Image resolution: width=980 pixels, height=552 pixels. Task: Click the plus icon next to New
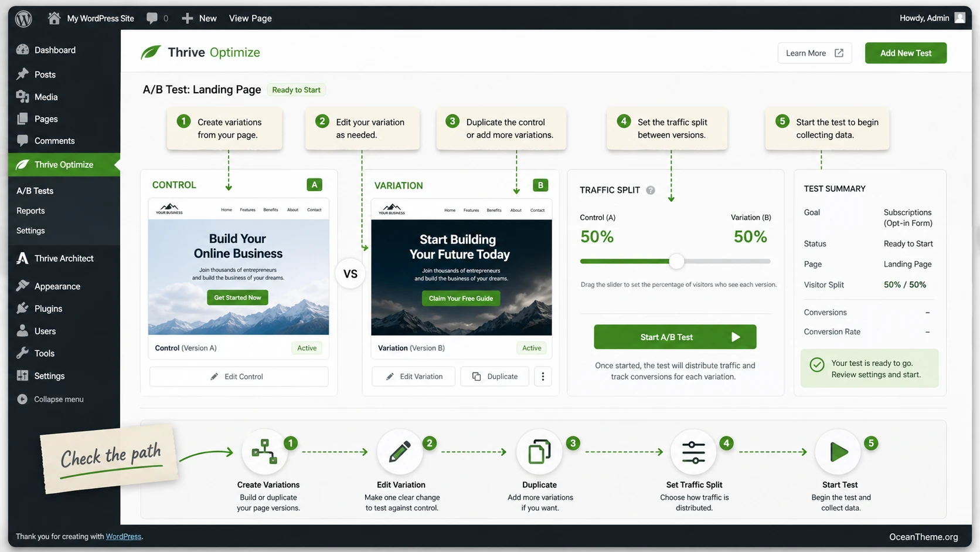187,18
